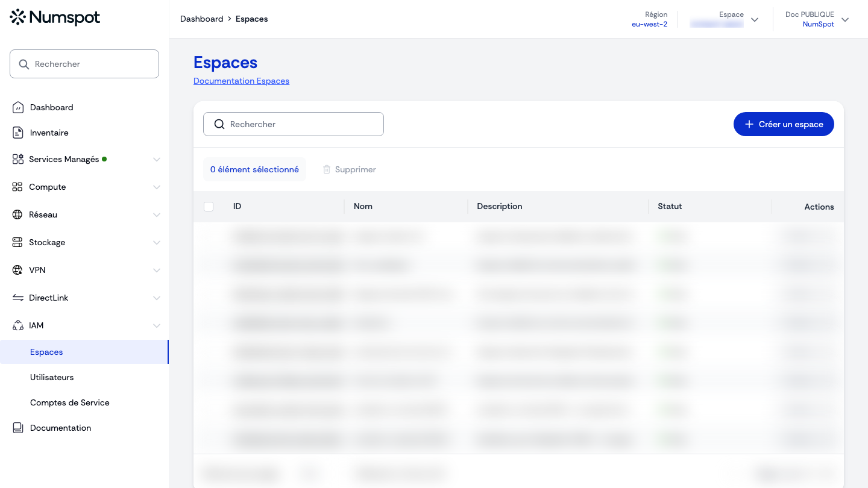Click the ID column header
The image size is (868, 488).
tap(237, 206)
